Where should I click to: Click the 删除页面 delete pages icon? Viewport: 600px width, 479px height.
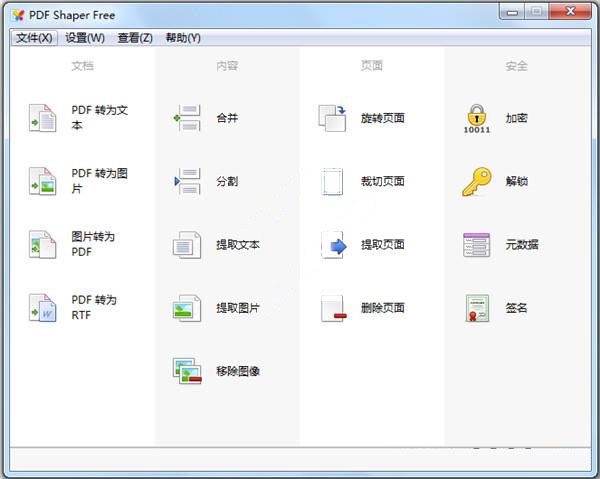[x=334, y=308]
